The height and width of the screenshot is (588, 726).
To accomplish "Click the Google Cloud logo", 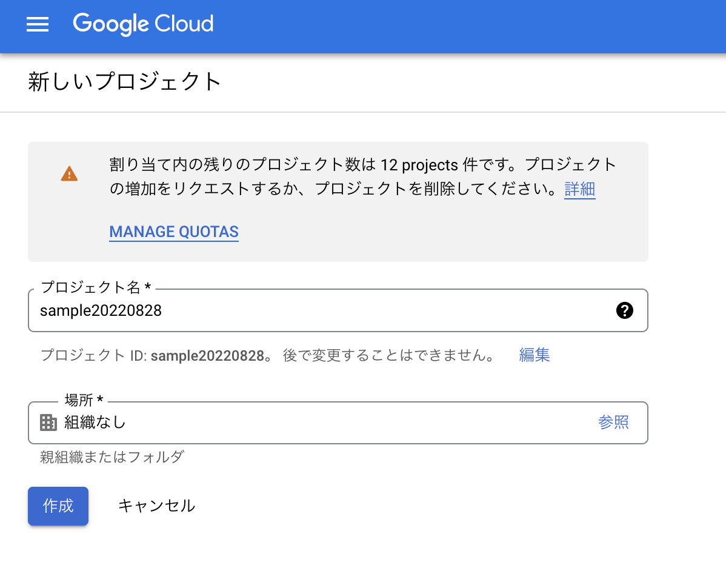I will 143,24.
